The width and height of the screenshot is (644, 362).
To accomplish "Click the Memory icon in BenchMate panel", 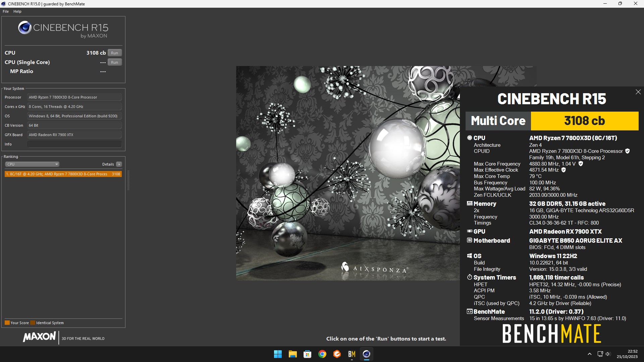I will coord(470,203).
